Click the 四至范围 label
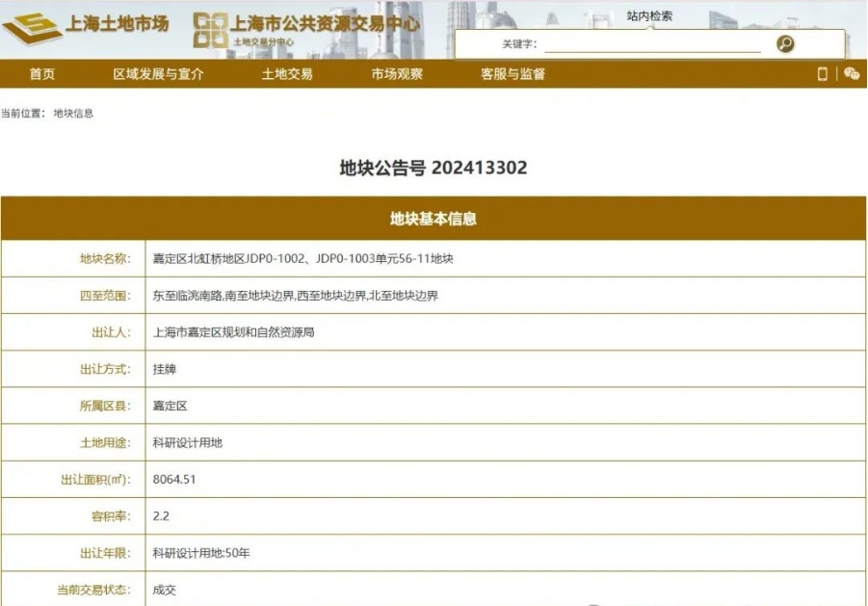 tap(105, 296)
